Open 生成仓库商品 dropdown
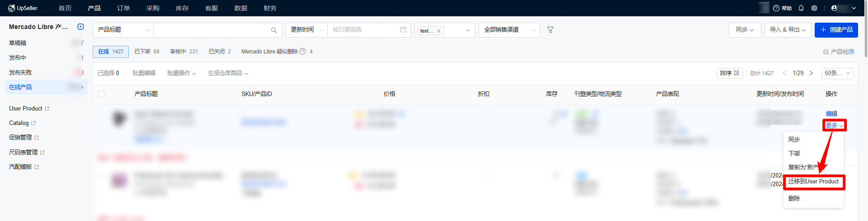Viewport: 868px width, 221px height. click(x=228, y=73)
